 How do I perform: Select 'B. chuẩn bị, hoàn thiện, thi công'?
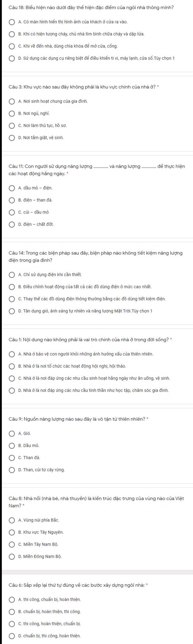tap(12, 612)
